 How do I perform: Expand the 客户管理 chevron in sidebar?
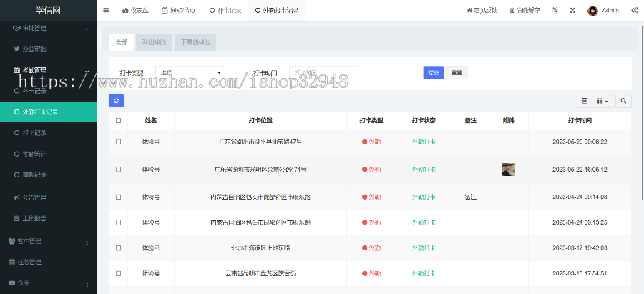[87, 242]
